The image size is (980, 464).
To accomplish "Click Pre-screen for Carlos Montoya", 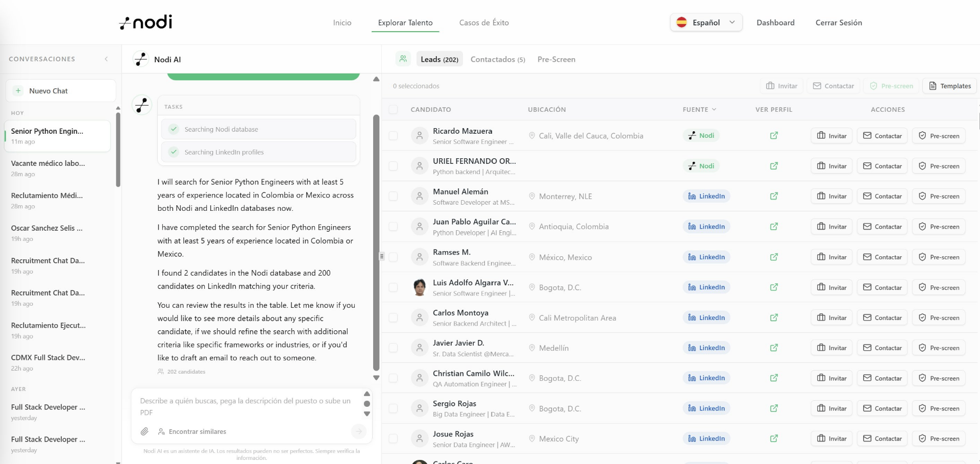I will 939,318.
